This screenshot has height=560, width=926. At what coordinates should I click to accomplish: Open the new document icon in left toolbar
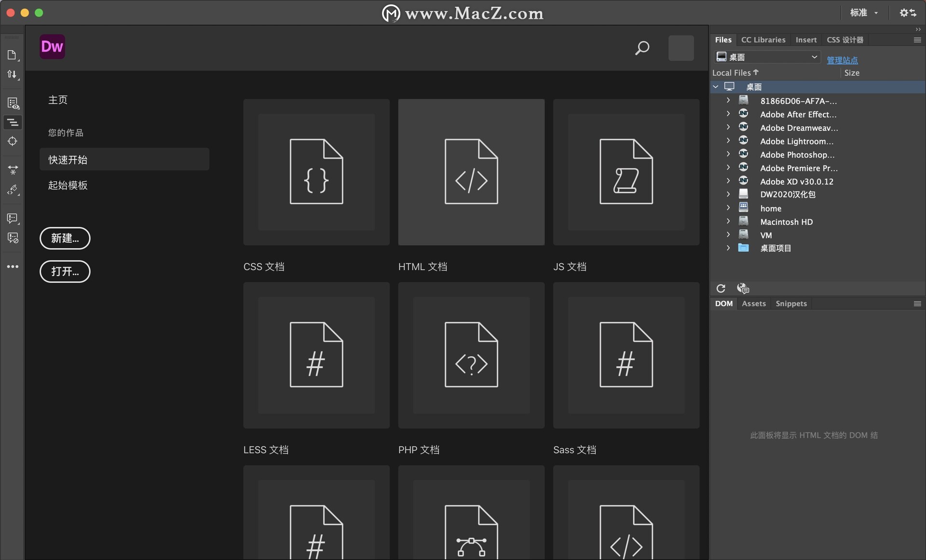tap(13, 55)
